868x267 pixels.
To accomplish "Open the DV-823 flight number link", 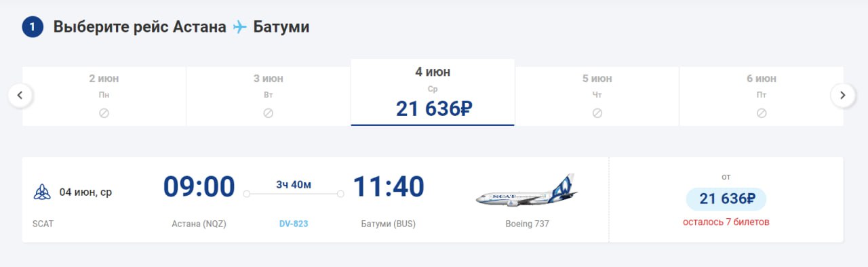I will (294, 223).
